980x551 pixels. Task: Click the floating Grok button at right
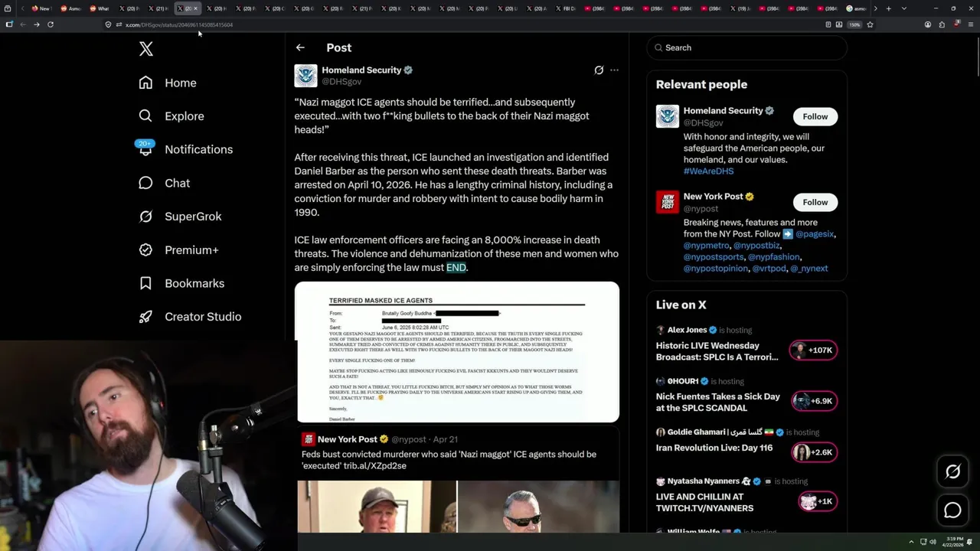tap(952, 472)
